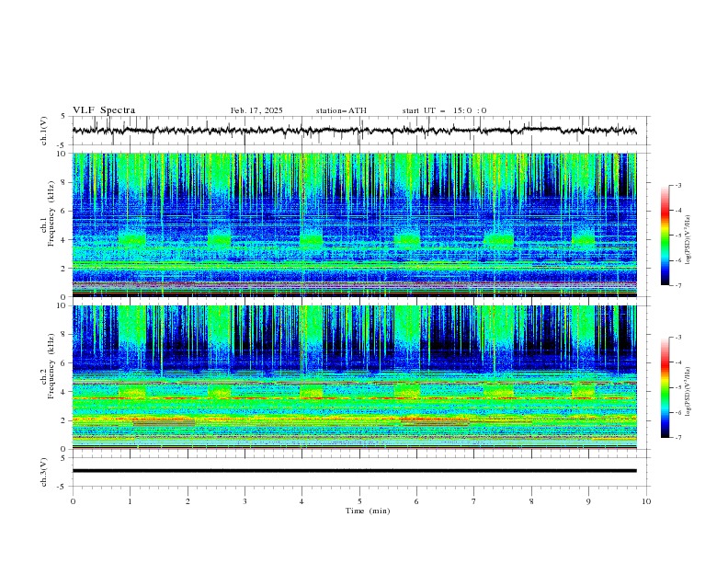728x563 pixels.
Task: Click the "6" tick on the time axis
Action: [x=416, y=501]
